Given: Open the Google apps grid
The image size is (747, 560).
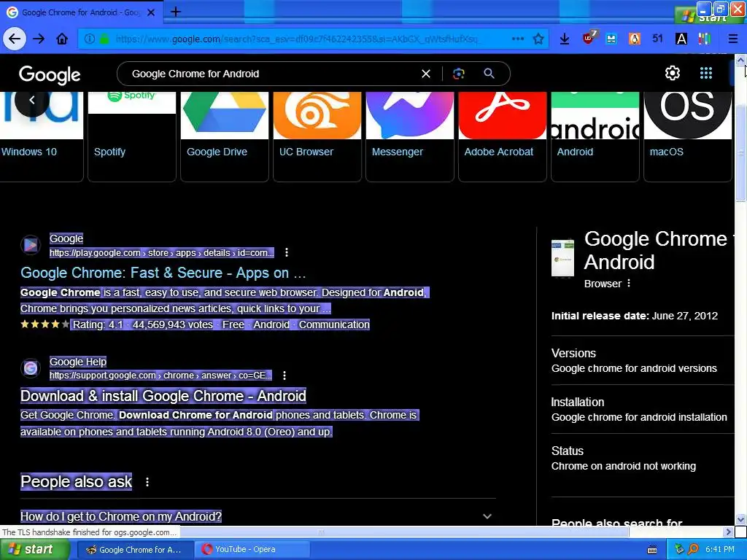Looking at the screenshot, I should [x=706, y=73].
